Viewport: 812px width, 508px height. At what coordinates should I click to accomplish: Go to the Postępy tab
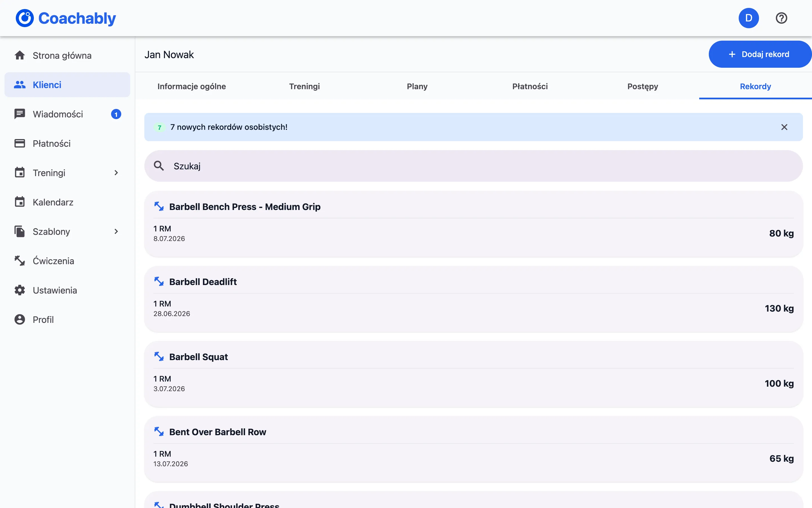643,86
